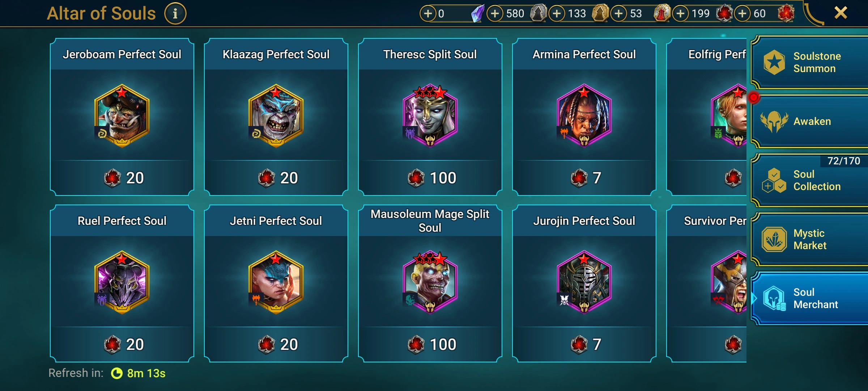The image size is (868, 391).
Task: Open the Soul Collection tab
Action: (x=809, y=180)
